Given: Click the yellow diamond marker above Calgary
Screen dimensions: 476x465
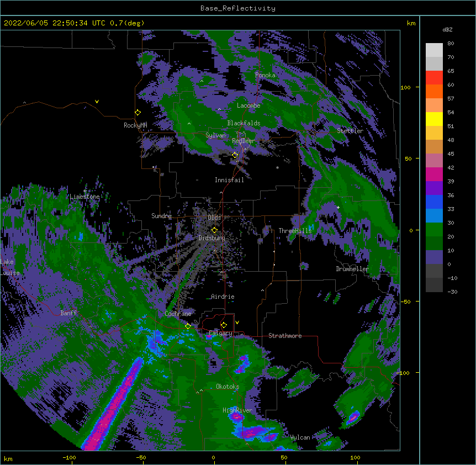Looking at the screenshot, I should tap(224, 325).
